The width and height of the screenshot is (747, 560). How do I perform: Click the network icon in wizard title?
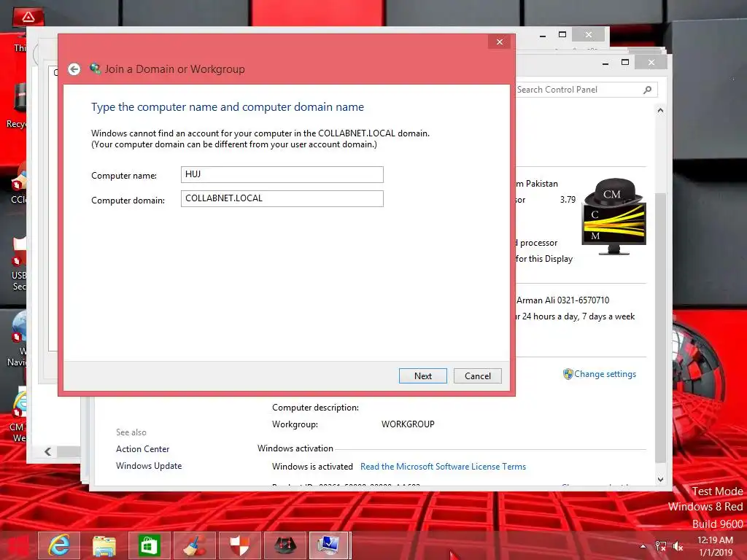pos(96,69)
